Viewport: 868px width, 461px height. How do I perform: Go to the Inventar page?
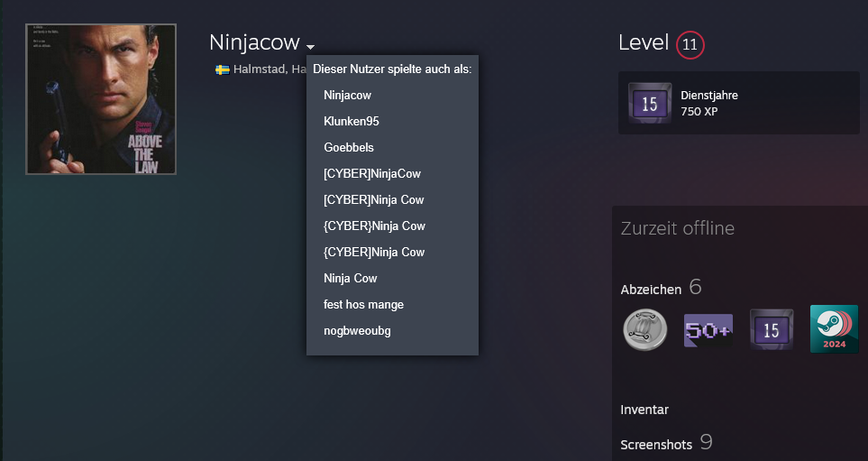(x=644, y=410)
